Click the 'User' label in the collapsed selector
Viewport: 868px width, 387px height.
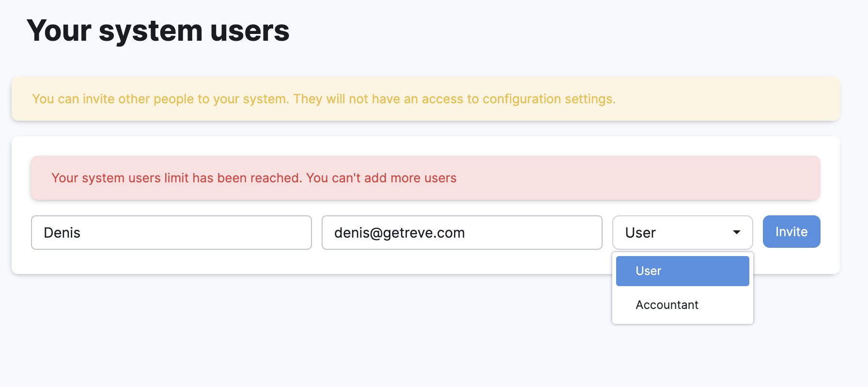click(640, 233)
